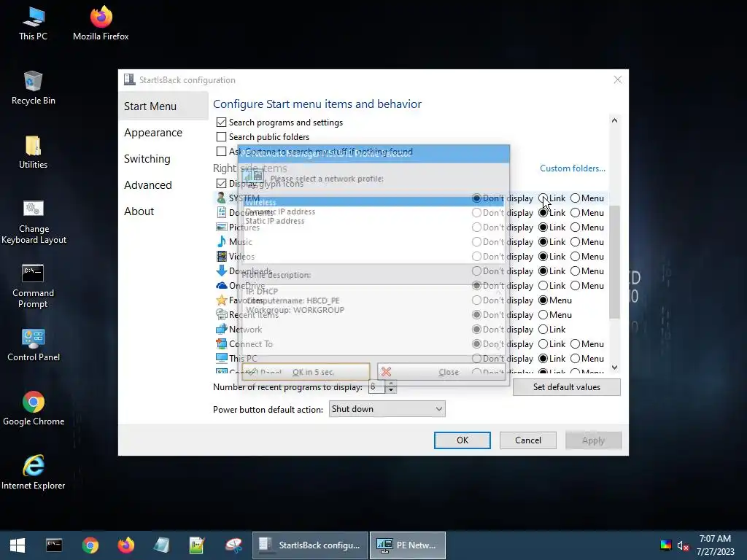Viewport: 747px width, 560px height.
Task: Increase number of recent programs stepper
Action: 391,384
